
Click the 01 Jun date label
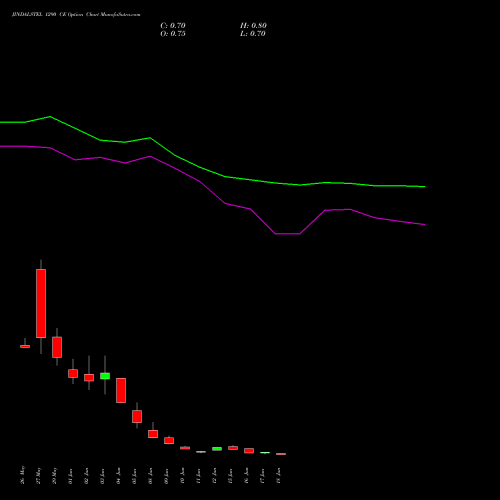click(x=71, y=475)
